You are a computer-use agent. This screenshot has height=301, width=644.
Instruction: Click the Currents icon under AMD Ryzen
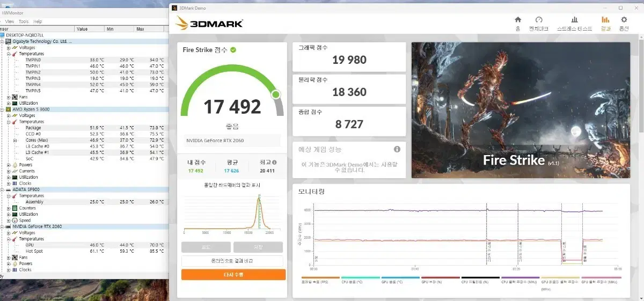[14, 171]
